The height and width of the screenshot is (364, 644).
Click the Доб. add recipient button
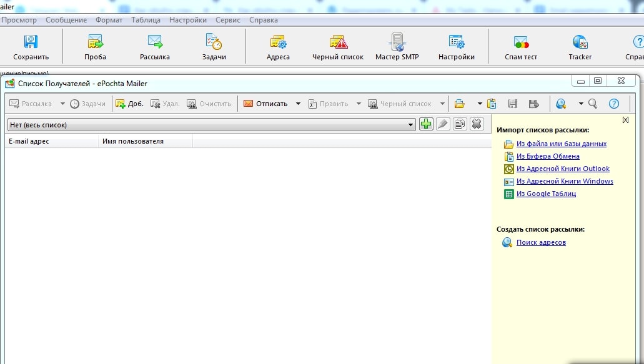point(129,104)
